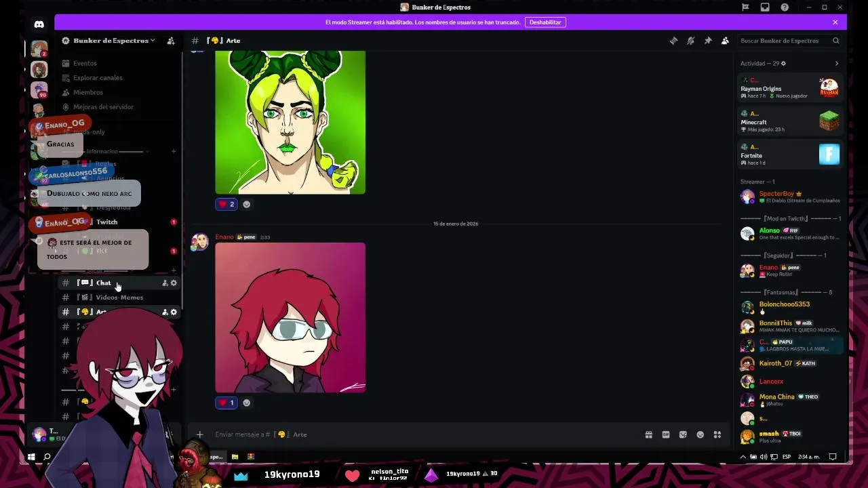
Task: Invite people icon beside server name
Action: click(171, 41)
